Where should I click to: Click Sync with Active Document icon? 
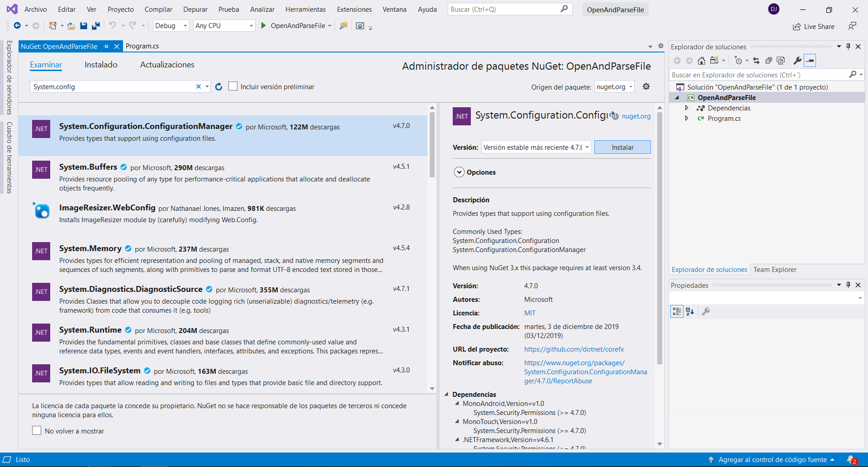756,61
